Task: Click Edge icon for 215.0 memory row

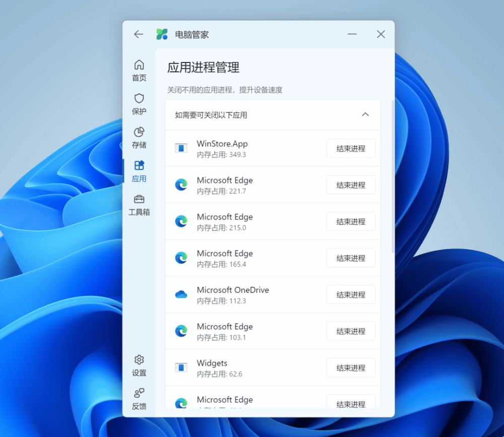Action: (x=181, y=221)
